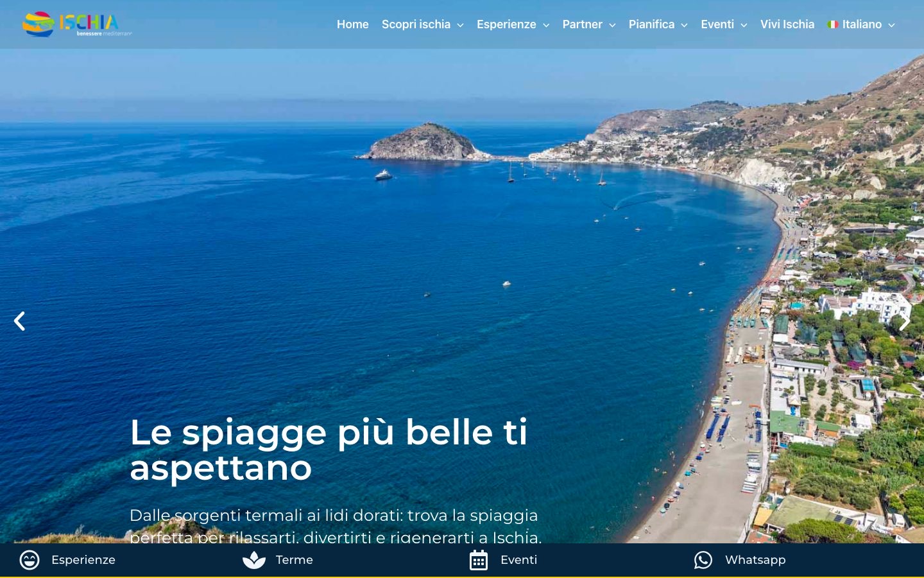Go to previous slide with left arrow

click(20, 321)
